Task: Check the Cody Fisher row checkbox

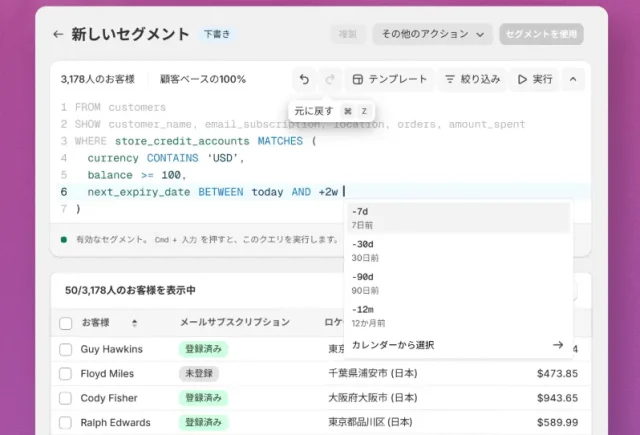Action: (66, 398)
